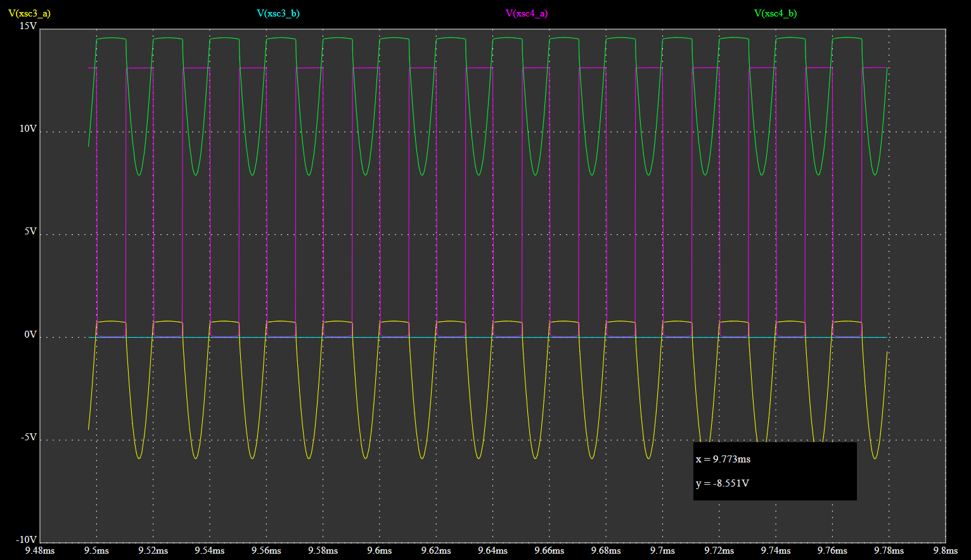Click the 9.56ms tick label on the time axis

pyautogui.click(x=266, y=550)
